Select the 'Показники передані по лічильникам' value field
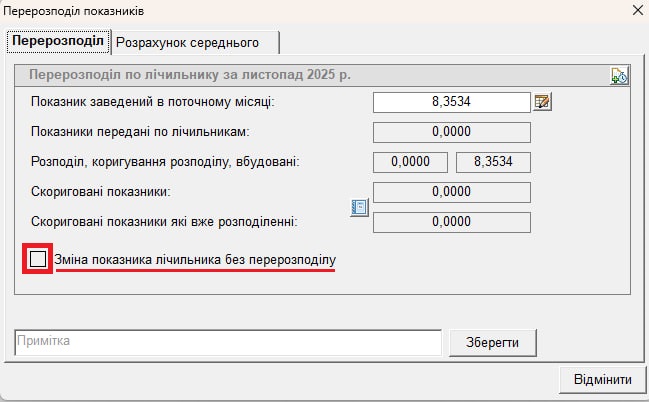Image resolution: width=649 pixels, height=402 pixels. coord(450,131)
